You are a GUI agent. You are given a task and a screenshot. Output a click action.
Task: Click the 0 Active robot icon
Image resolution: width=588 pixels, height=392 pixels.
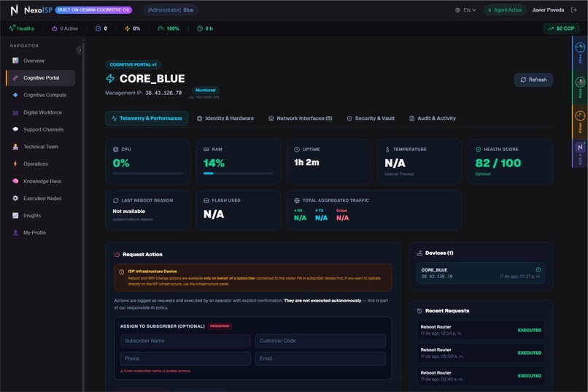[55, 28]
